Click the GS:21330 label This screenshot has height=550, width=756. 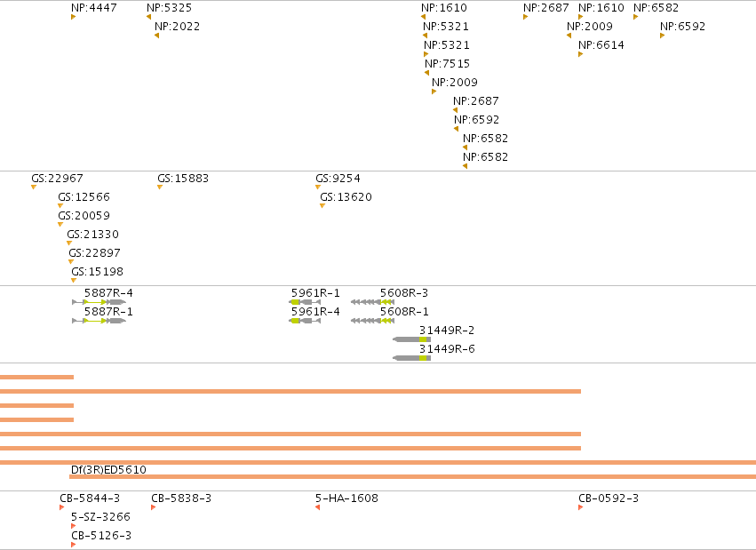point(93,235)
